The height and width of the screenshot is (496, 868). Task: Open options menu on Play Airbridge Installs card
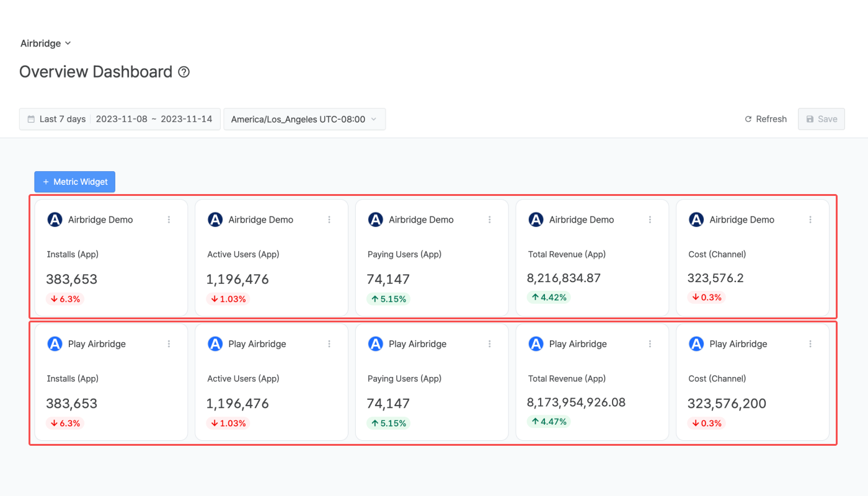click(x=169, y=343)
